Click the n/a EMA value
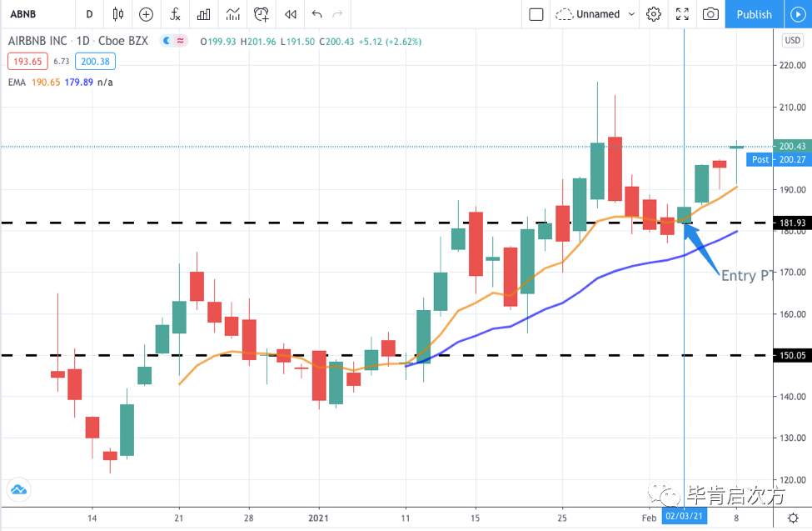812x531 pixels. pyautogui.click(x=105, y=82)
